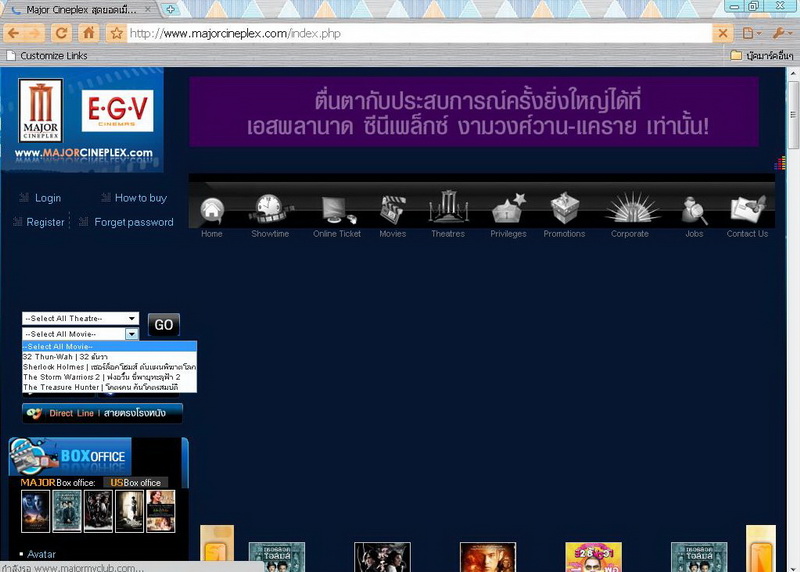Viewport: 800px width, 572px height.
Task: Open the Contact Us envelope icon
Action: [x=748, y=209]
